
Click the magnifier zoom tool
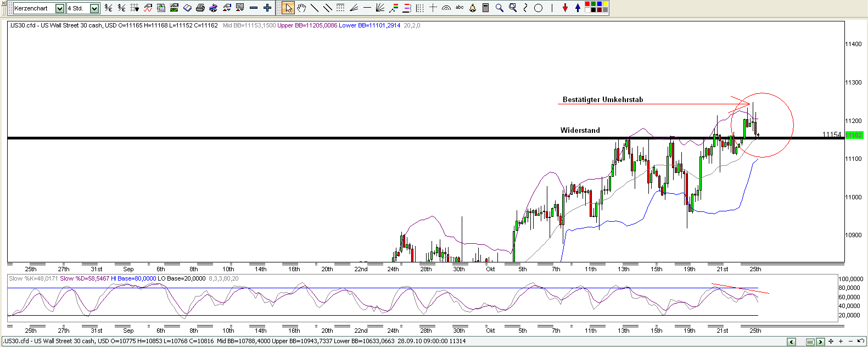click(499, 8)
